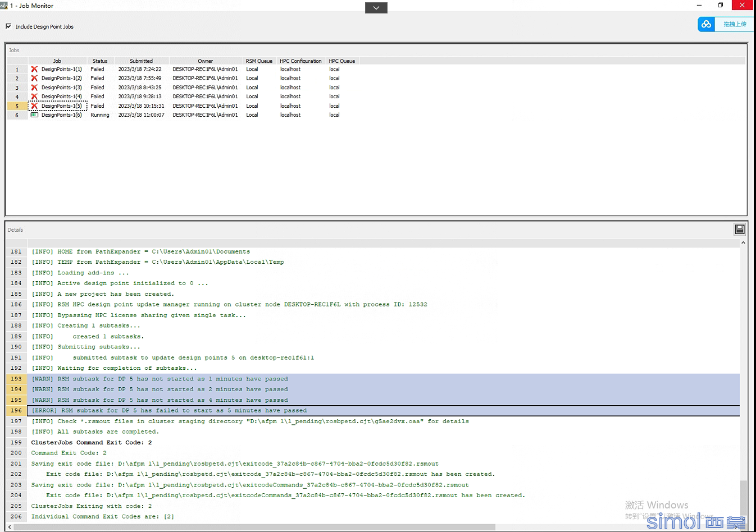Sort by HPC Queue column header
Viewport: 756px width, 532px height.
[341, 61]
